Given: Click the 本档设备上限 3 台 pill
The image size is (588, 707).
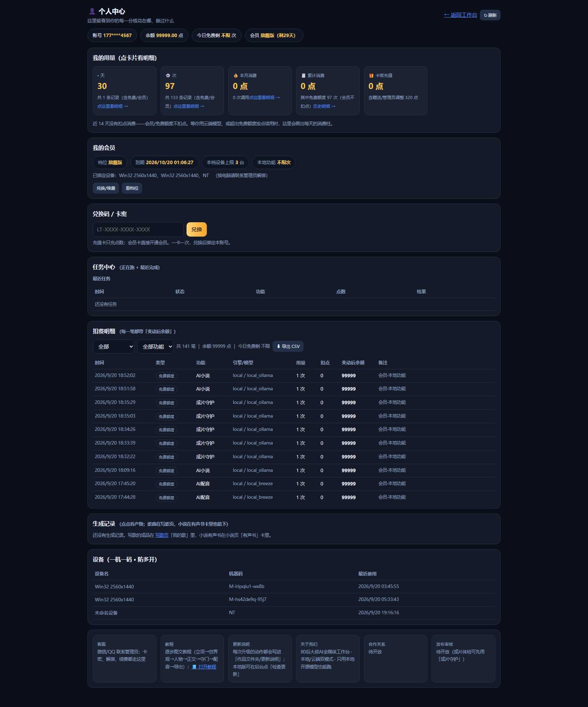Looking at the screenshot, I should [225, 162].
